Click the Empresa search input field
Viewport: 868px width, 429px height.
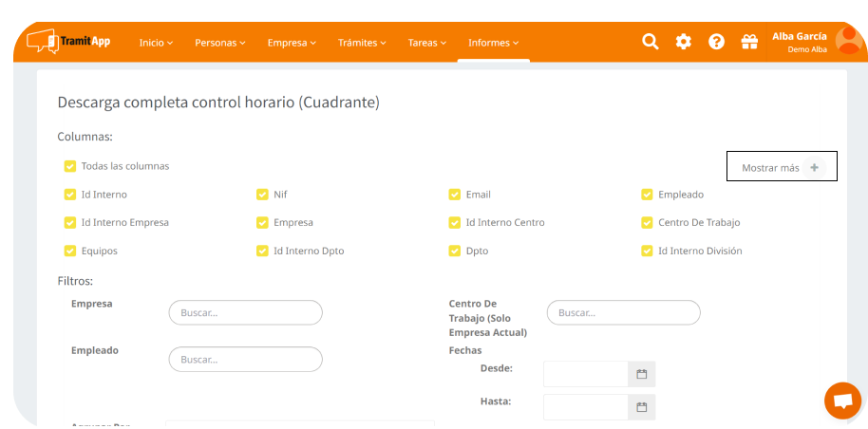(x=245, y=312)
